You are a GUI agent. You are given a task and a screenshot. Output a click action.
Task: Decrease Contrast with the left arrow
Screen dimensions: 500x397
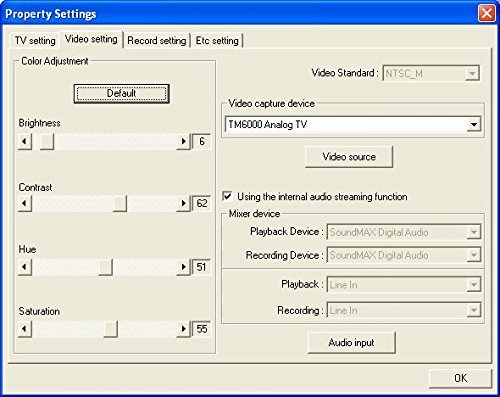coord(25,203)
